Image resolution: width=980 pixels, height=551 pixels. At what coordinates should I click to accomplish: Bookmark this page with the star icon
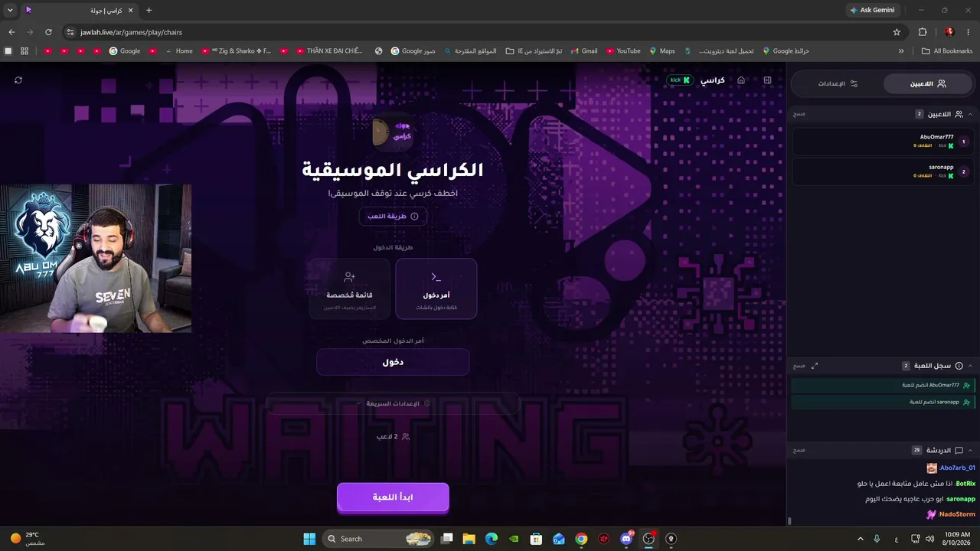click(x=897, y=32)
